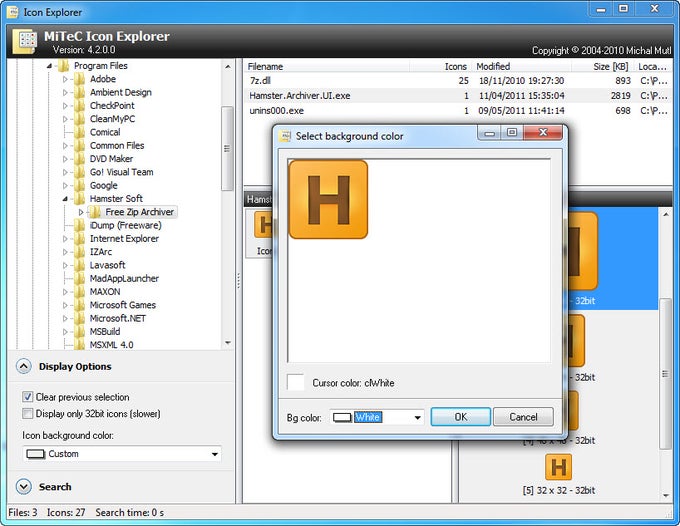Select the 7z.dll file row

click(x=457, y=81)
